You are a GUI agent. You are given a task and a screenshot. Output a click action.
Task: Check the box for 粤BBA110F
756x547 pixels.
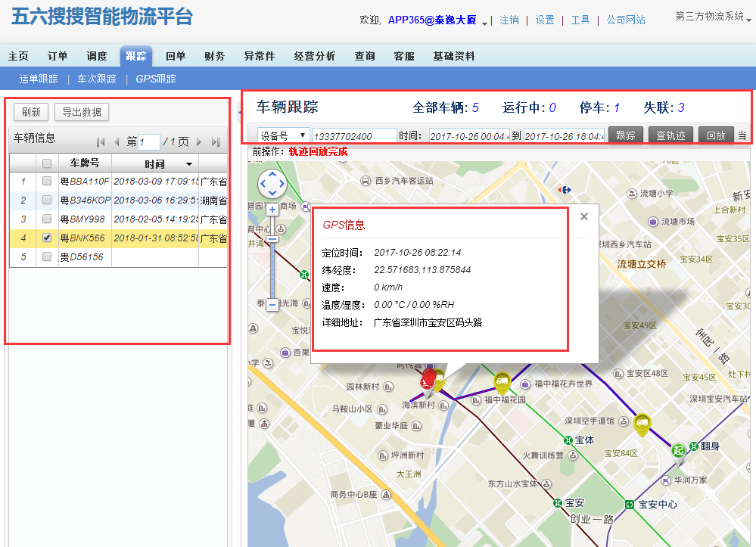47,182
